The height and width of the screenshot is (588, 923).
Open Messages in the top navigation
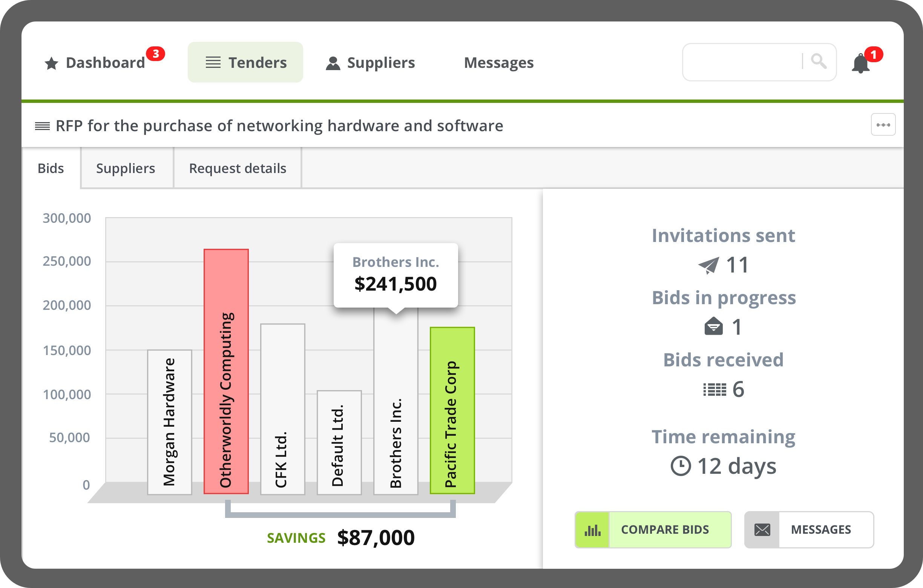click(x=498, y=63)
